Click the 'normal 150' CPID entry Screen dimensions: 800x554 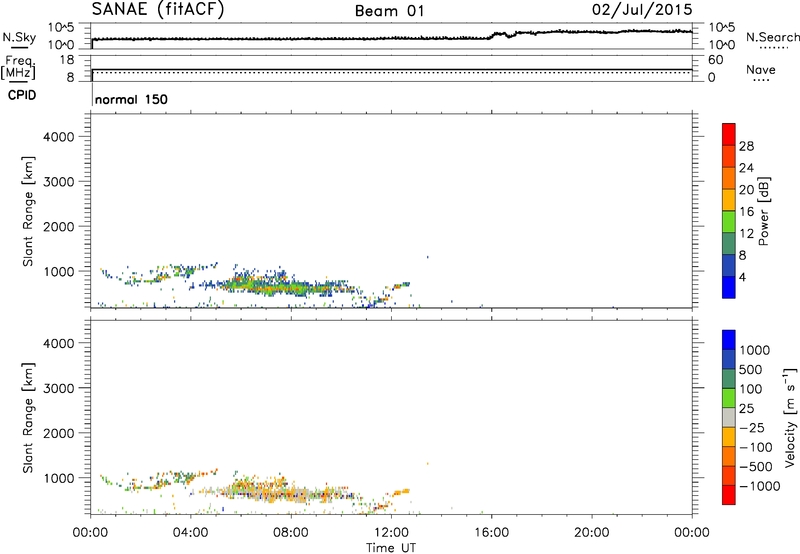131,99
